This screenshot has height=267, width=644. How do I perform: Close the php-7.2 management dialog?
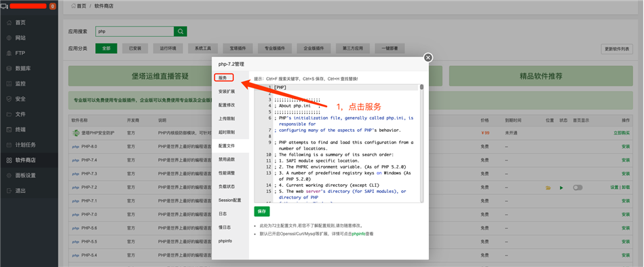(x=428, y=58)
